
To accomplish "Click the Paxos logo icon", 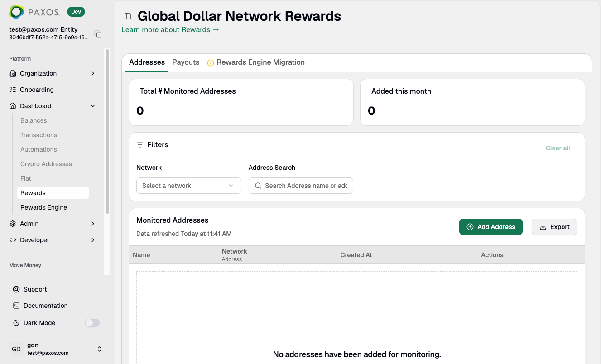I will 17,12.
